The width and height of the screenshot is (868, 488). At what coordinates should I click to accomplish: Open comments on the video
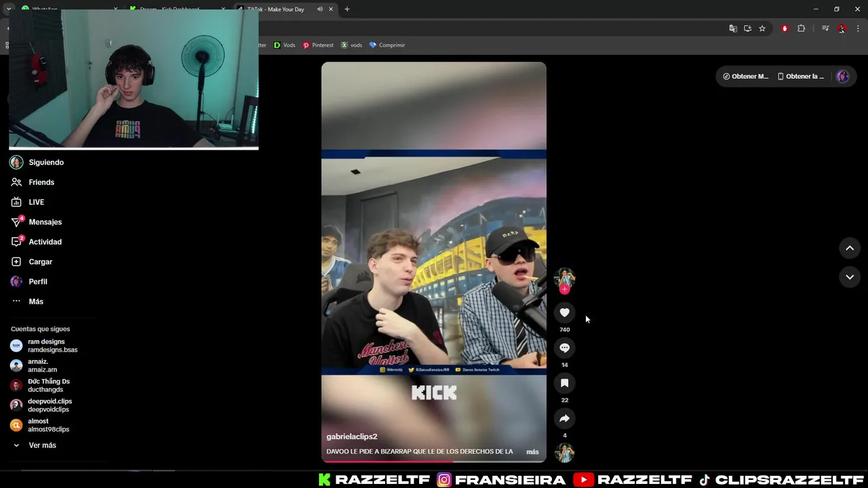[564, 348]
